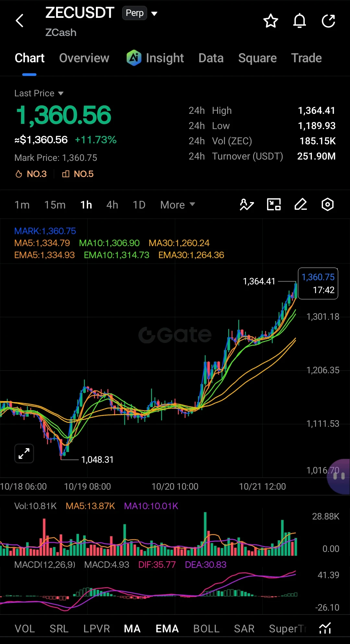Toggle the EMA indicator off

tap(167, 629)
